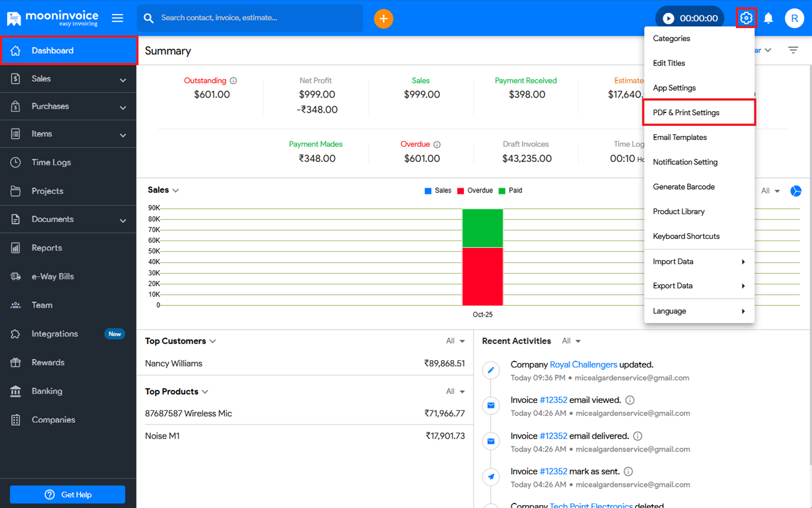Screen dimensions: 812x508
Task: Click the Get Help button
Action: point(68,494)
